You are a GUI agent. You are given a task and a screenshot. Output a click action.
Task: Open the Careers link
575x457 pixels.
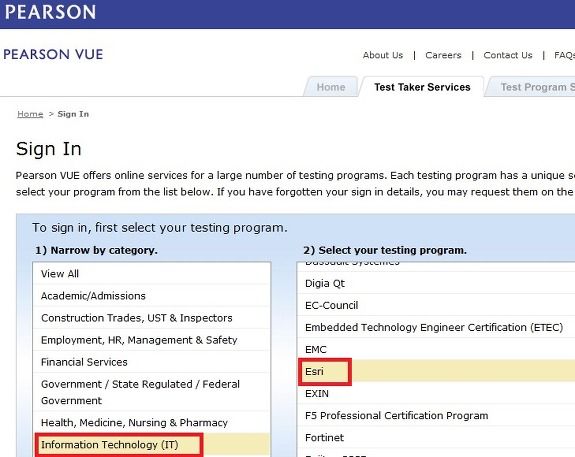pos(443,55)
